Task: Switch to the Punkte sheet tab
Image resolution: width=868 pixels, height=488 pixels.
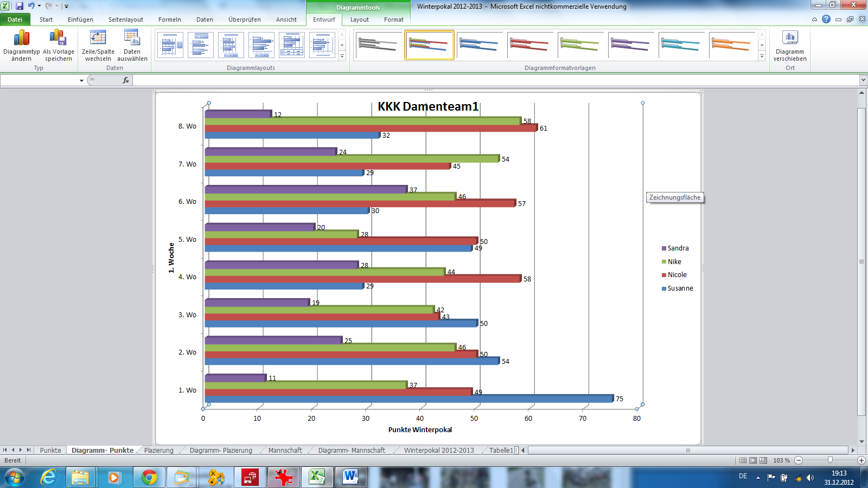Action: (x=50, y=450)
